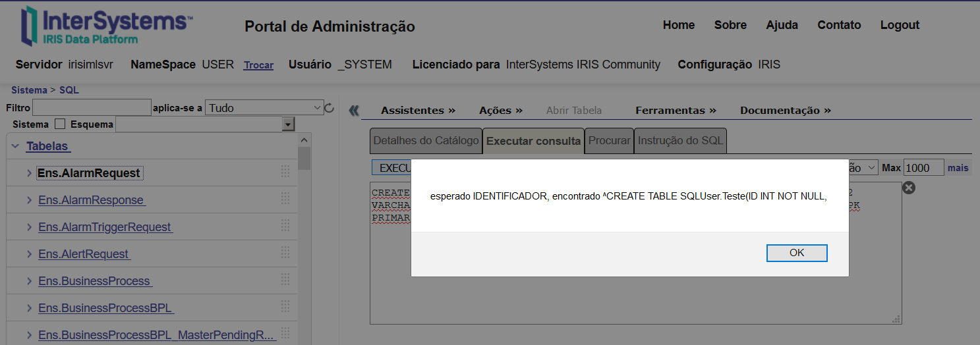Toggle the Sistema checkbox
980x345 pixels.
tap(60, 124)
